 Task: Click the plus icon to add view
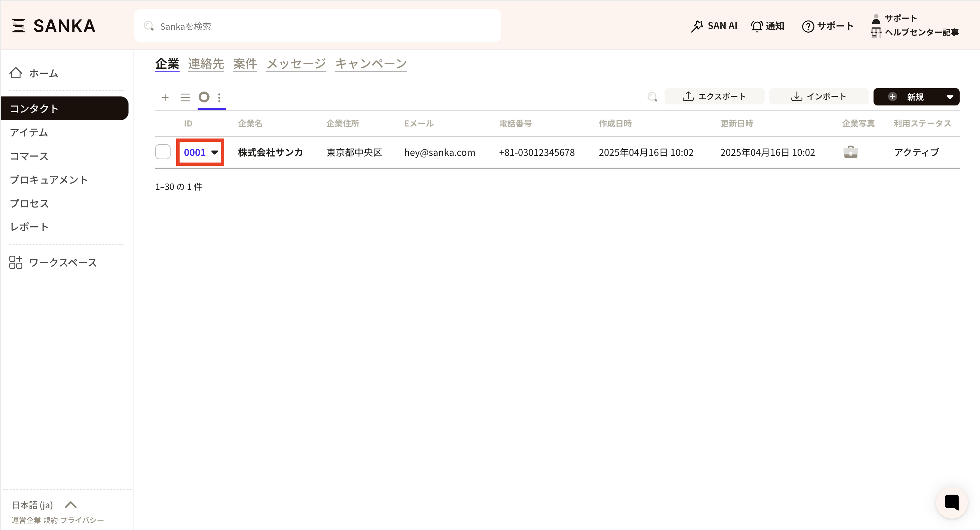165,97
